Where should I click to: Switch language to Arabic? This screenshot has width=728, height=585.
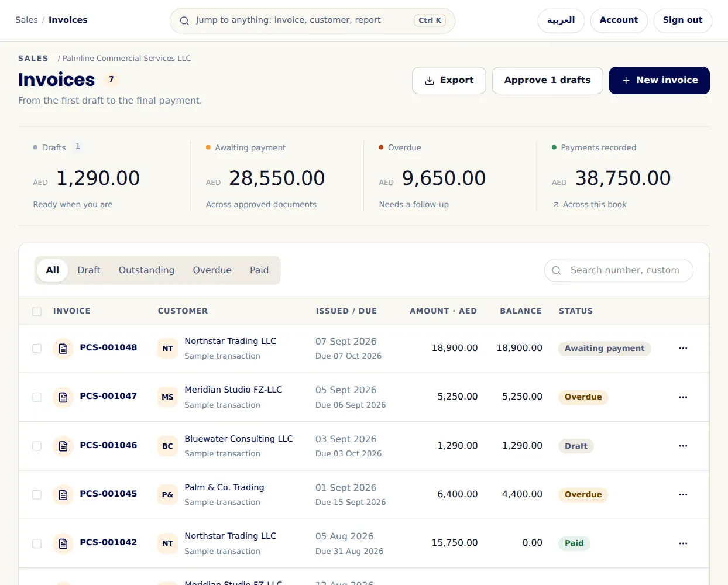pos(561,20)
